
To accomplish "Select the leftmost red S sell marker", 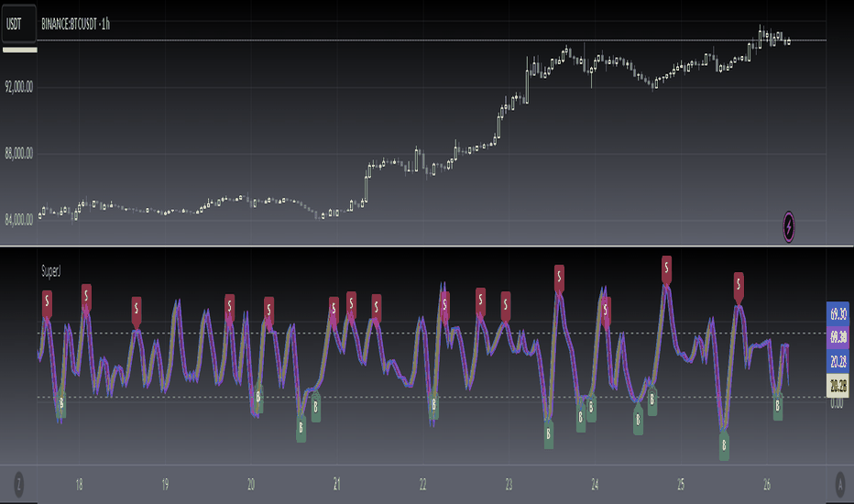I will [47, 304].
